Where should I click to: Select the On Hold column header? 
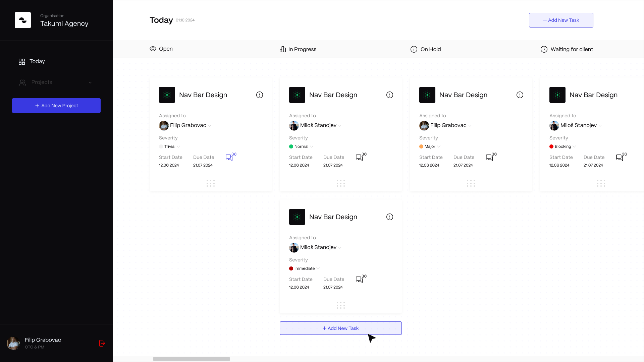[430, 49]
